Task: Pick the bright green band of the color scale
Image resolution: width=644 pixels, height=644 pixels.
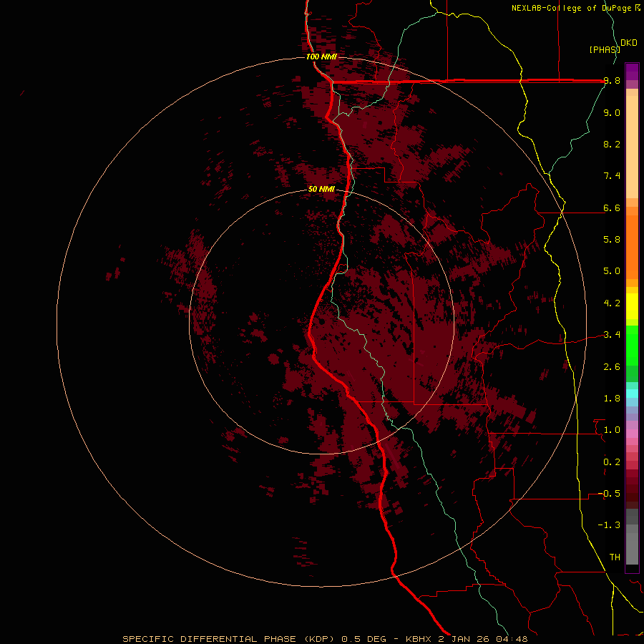Action: [x=632, y=346]
